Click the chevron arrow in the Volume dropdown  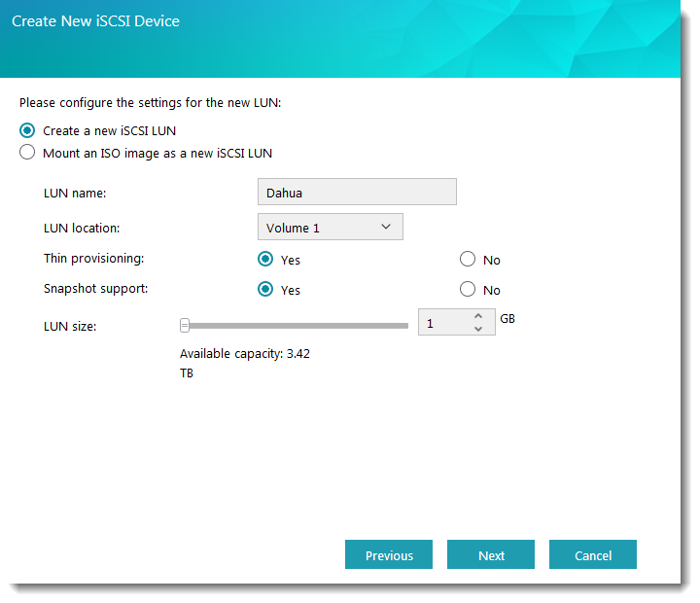click(x=386, y=227)
